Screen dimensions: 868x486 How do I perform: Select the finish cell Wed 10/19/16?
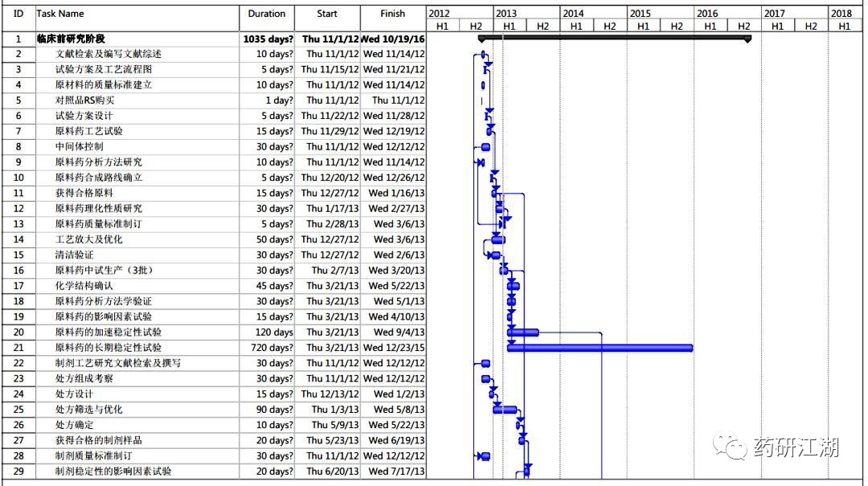pos(392,39)
